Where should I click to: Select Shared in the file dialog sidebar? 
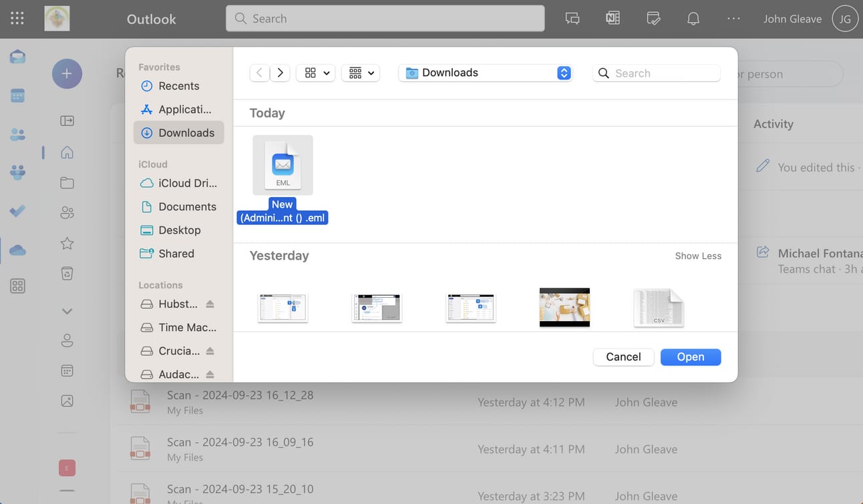178,253
